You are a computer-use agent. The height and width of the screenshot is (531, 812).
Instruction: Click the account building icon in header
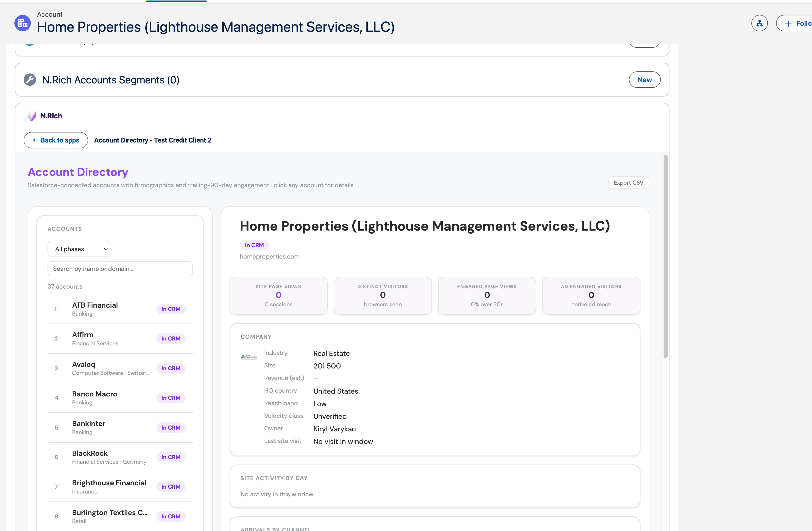pyautogui.click(x=23, y=23)
